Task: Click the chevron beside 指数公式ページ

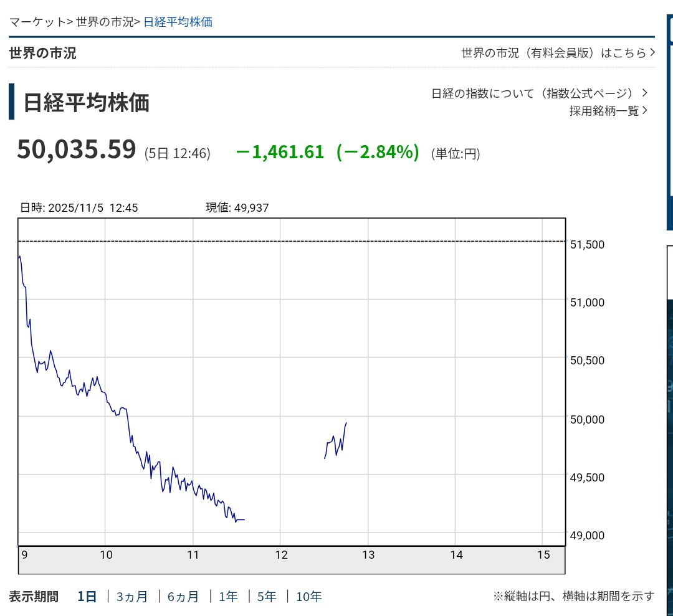Action: click(x=644, y=93)
